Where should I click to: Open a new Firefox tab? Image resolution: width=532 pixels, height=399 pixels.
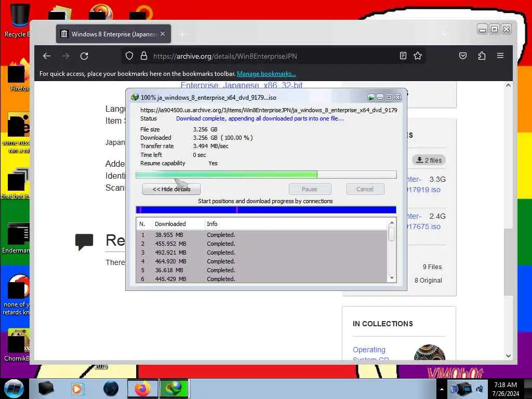182,34
